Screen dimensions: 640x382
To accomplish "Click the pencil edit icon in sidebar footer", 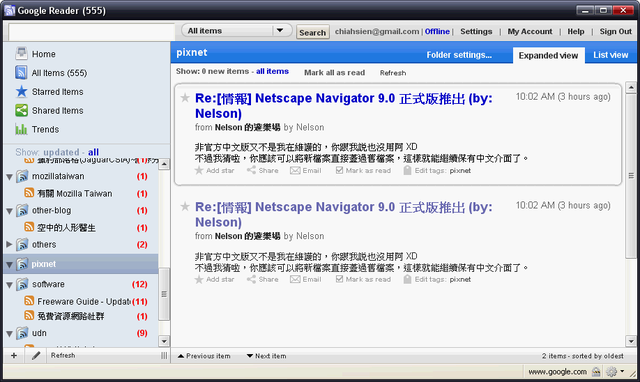I will (36, 355).
